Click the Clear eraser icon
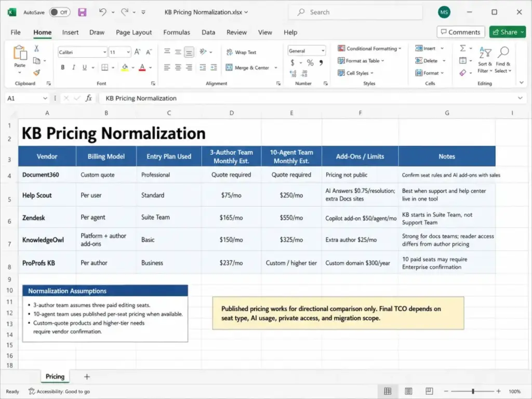The height and width of the screenshot is (399, 532). tap(463, 73)
